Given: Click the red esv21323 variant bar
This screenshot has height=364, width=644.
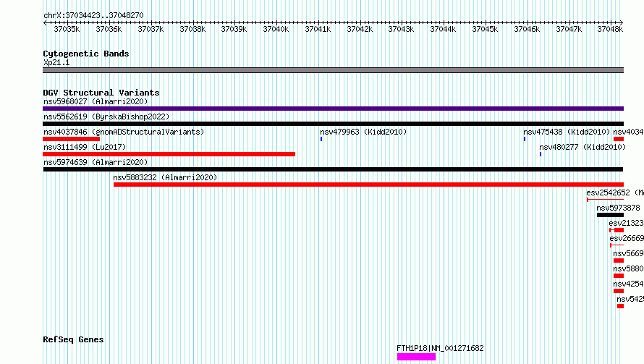Looking at the screenshot, I should click(617, 230).
